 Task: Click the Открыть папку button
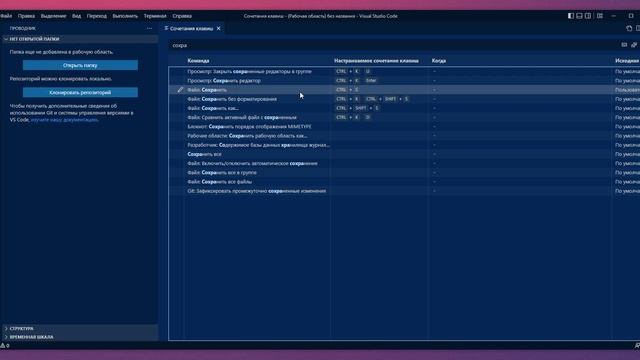[x=80, y=65]
